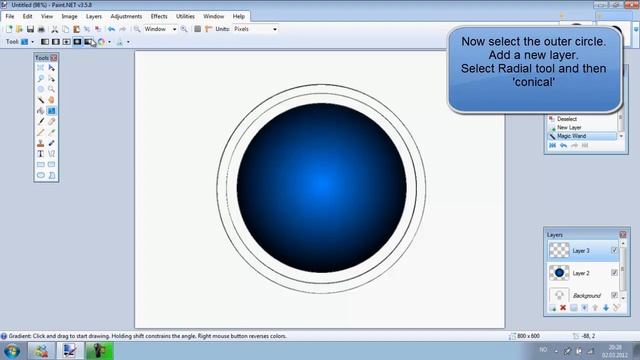
Task: Close the Tools panel
Action: (x=54, y=58)
